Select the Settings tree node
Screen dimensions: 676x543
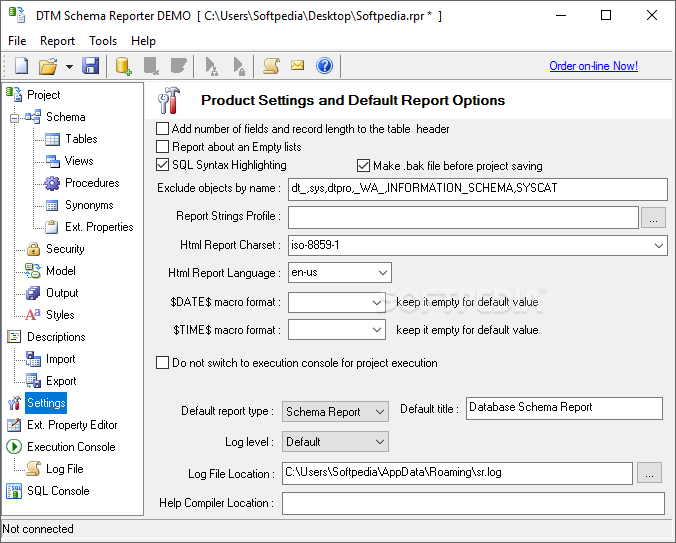pyautogui.click(x=46, y=403)
